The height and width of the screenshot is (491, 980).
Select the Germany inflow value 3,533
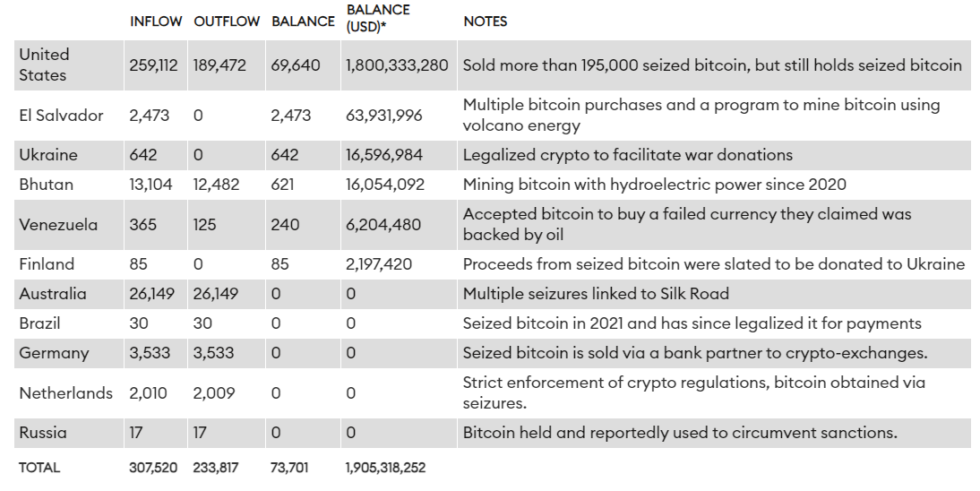tap(150, 353)
